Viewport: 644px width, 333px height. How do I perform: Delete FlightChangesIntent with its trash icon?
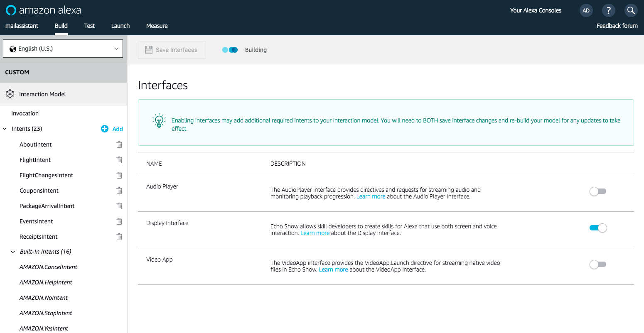click(x=119, y=175)
